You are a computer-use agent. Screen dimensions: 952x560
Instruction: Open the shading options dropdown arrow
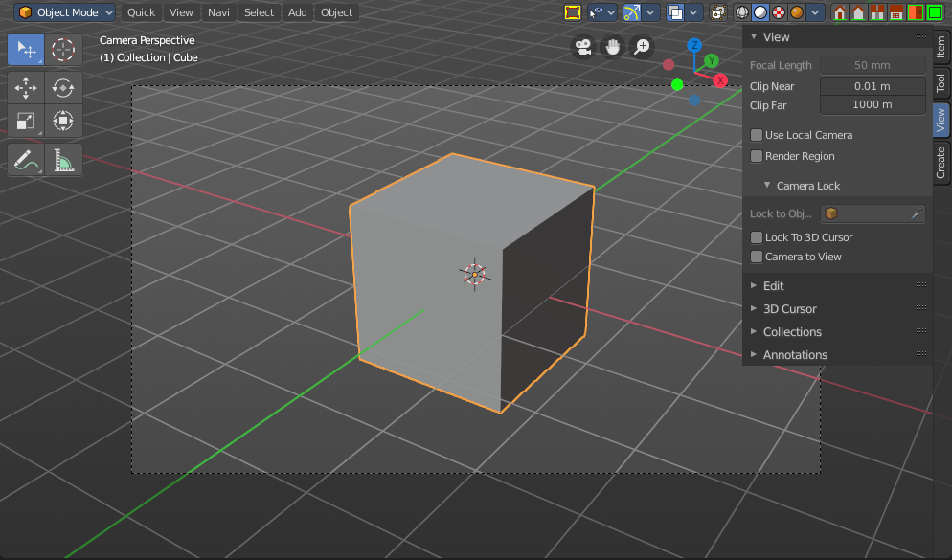coord(815,12)
